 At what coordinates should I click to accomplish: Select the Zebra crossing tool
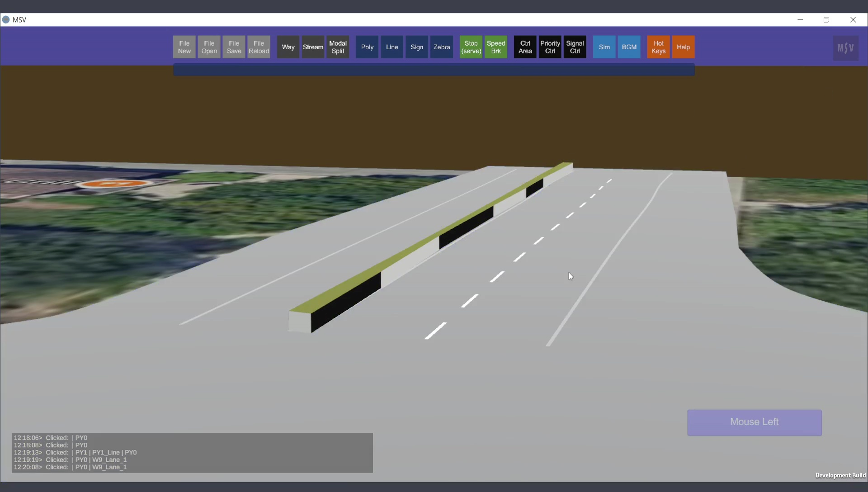[x=442, y=47]
